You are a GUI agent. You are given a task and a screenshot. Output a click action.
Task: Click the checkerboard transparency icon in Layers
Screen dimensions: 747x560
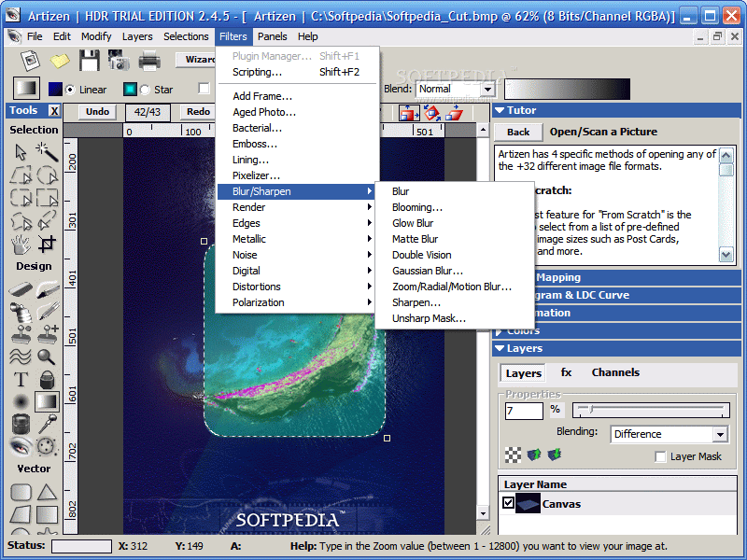[513, 455]
